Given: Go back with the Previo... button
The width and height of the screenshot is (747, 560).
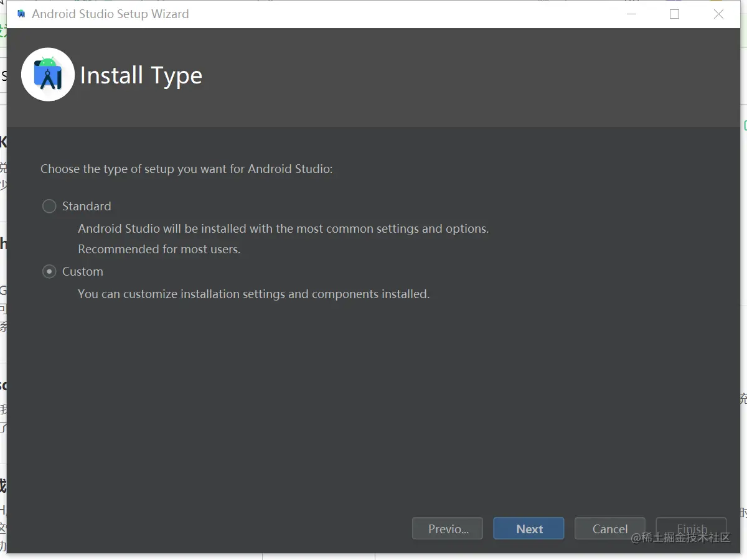Looking at the screenshot, I should pyautogui.click(x=448, y=529).
